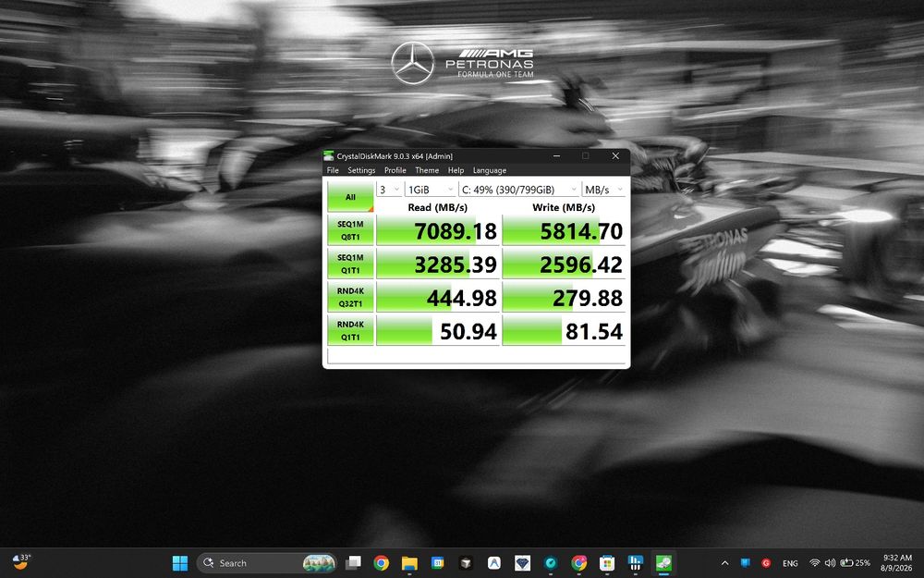Click the write result 81.54
The image size is (924, 578).
click(x=564, y=331)
